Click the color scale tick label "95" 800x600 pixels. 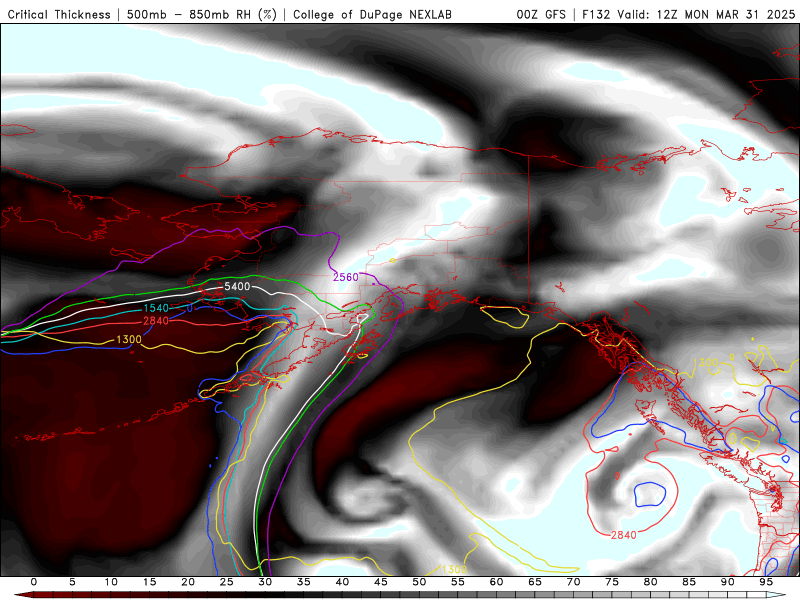(766, 582)
